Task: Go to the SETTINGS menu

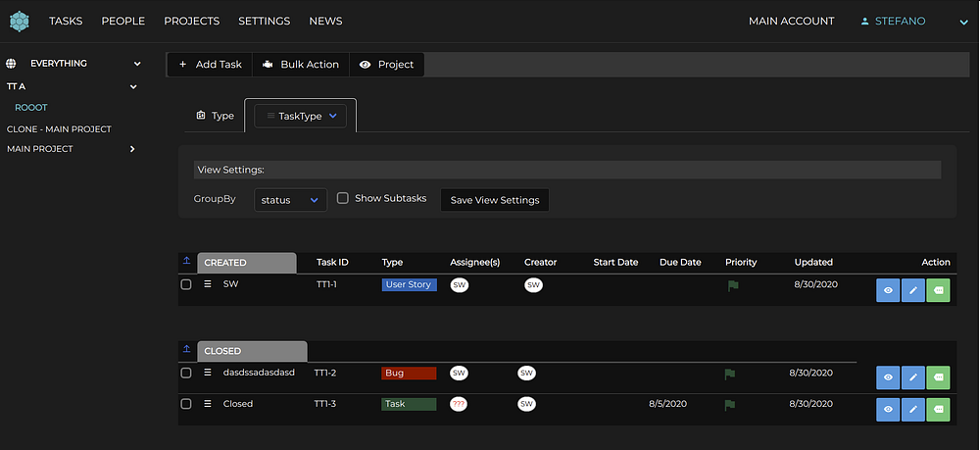Action: 264,21
